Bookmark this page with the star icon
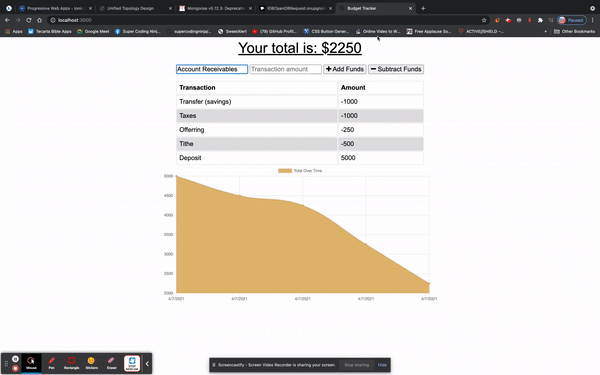The image size is (600, 375). (484, 20)
